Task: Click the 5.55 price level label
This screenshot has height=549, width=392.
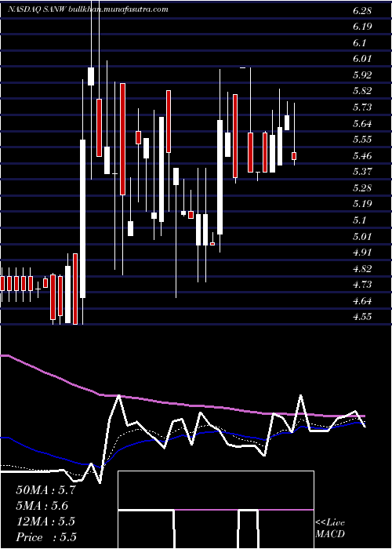Action: [362, 140]
